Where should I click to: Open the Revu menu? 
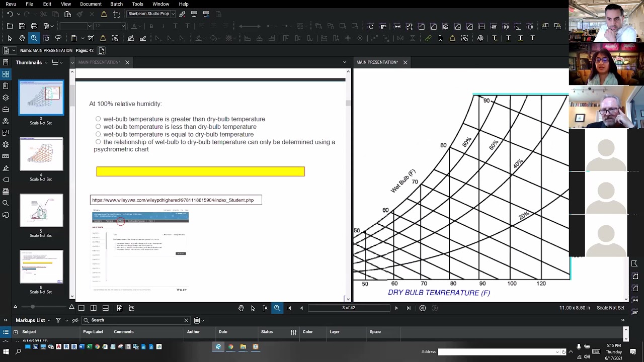pos(11,4)
